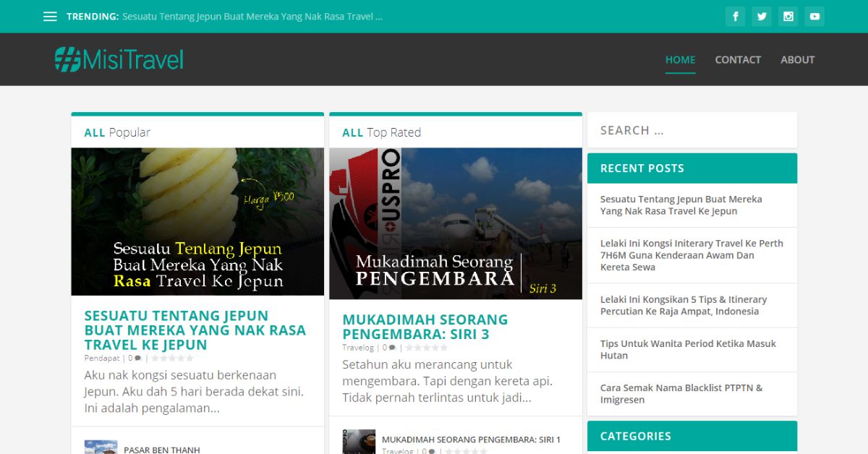The image size is (868, 454).
Task: Open article title Sesuatu Tentang Jepun in Popular
Action: pos(195,330)
